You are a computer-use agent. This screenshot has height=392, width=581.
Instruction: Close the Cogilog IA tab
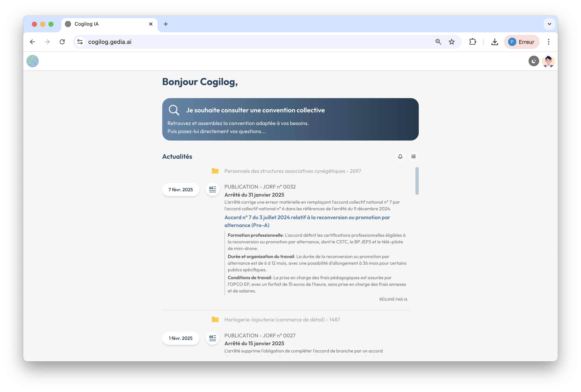tap(151, 24)
